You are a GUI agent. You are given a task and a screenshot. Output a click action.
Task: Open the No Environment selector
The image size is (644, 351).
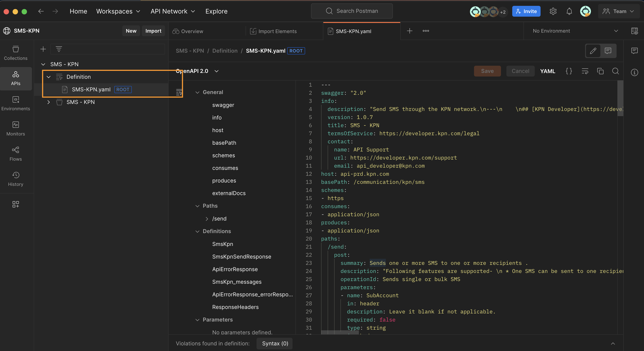[x=575, y=31]
